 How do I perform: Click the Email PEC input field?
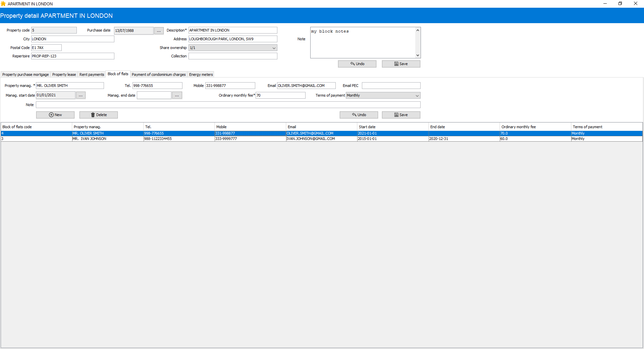[x=391, y=86]
